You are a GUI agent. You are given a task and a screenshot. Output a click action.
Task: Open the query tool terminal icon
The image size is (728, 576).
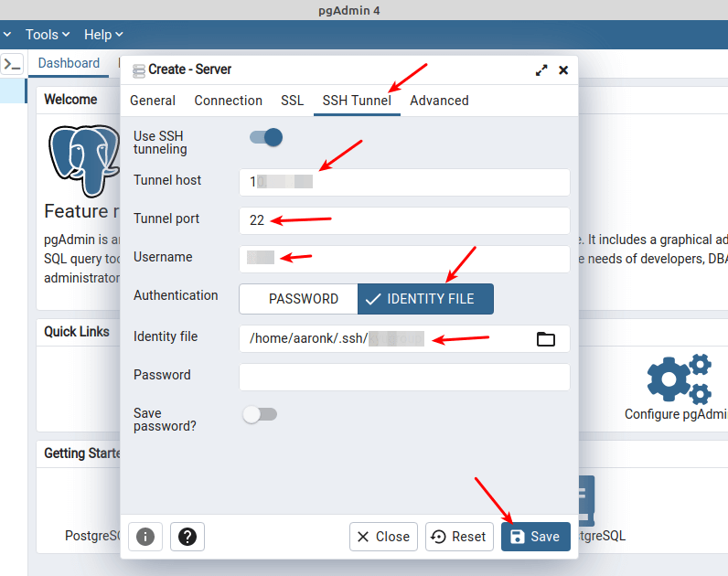(x=13, y=64)
